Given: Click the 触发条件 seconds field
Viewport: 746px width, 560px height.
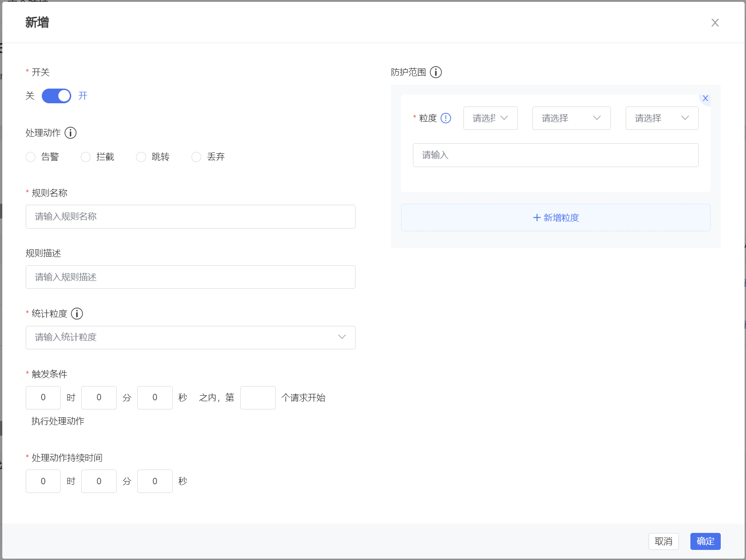Looking at the screenshot, I should pos(155,398).
